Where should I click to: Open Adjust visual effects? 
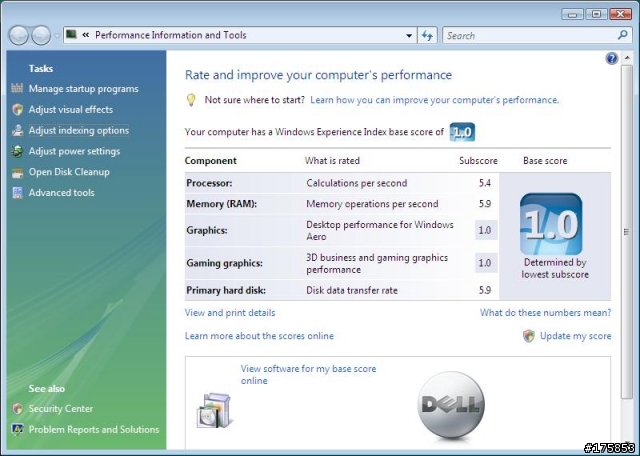point(71,109)
